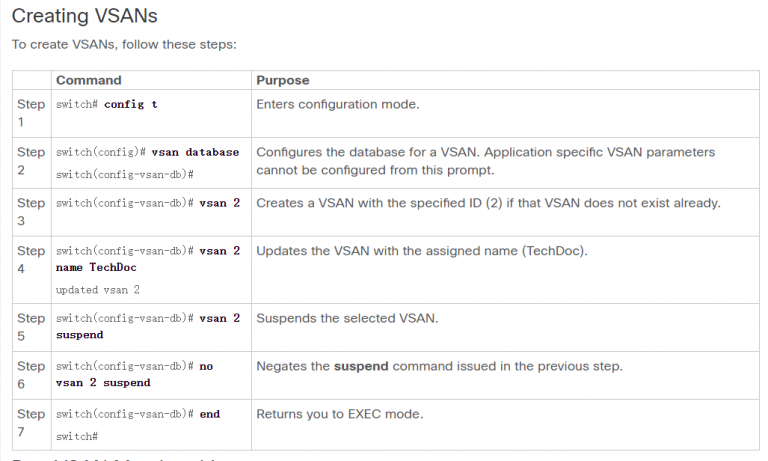
Task: Click the "Purpose" column header
Action: click(283, 80)
